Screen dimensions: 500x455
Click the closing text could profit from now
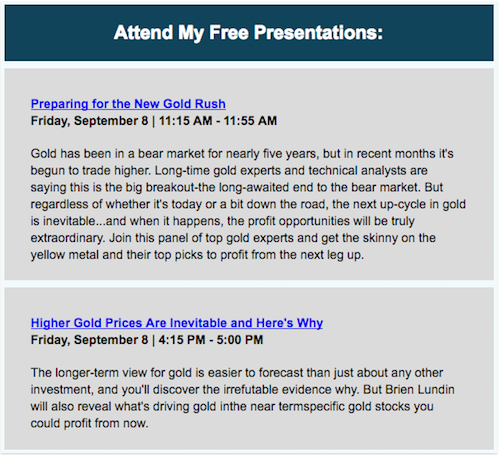(x=89, y=423)
